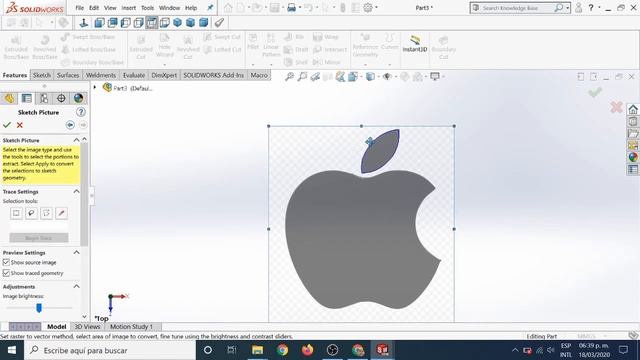Collapse the Adjustments section
This screenshot has height=360, width=640.
point(76,287)
